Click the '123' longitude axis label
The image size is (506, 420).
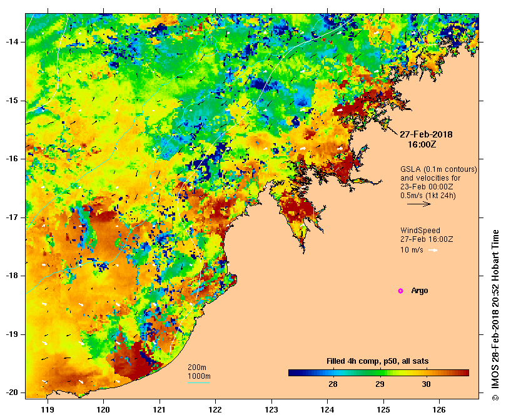pos(271,409)
